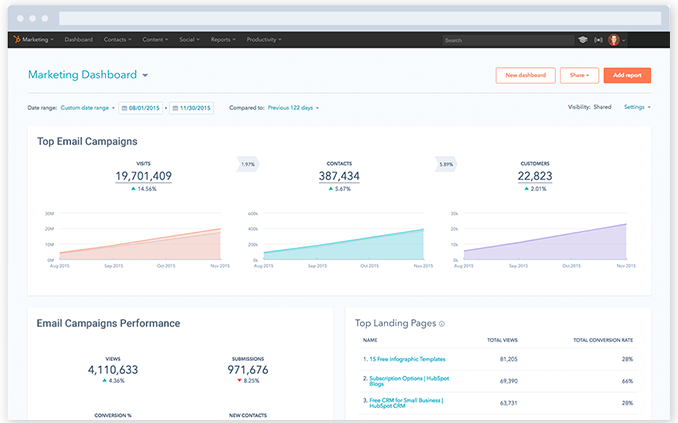Click the NAME column header
678x423 pixels.
[370, 340]
